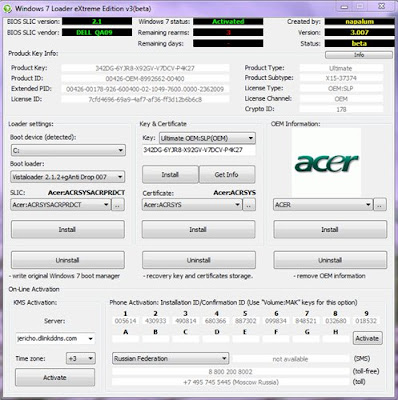398x400 pixels.
Task: Click the Product Type Ultimate value
Action: pyautogui.click(x=341, y=68)
